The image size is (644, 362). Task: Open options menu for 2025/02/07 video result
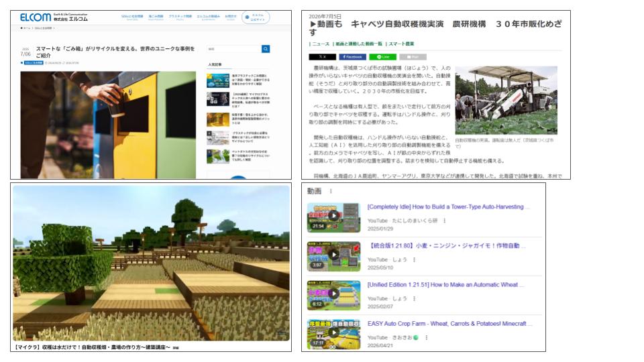(x=414, y=299)
